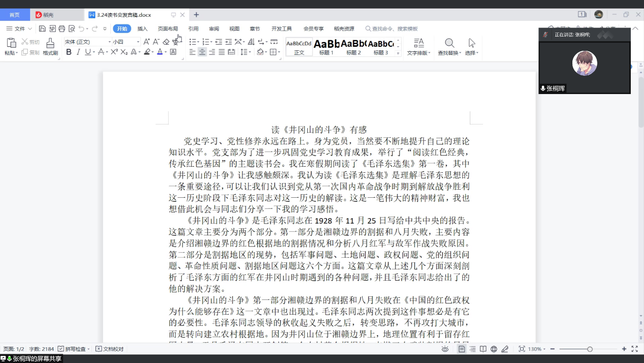
Task: Toggle spell check (拼写检查) in status bar
Action: (74, 349)
